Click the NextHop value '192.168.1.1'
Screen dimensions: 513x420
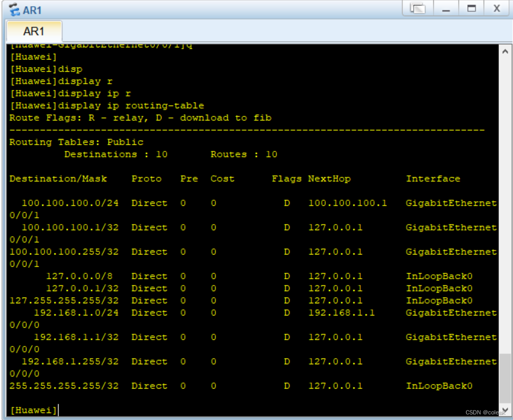pos(342,313)
